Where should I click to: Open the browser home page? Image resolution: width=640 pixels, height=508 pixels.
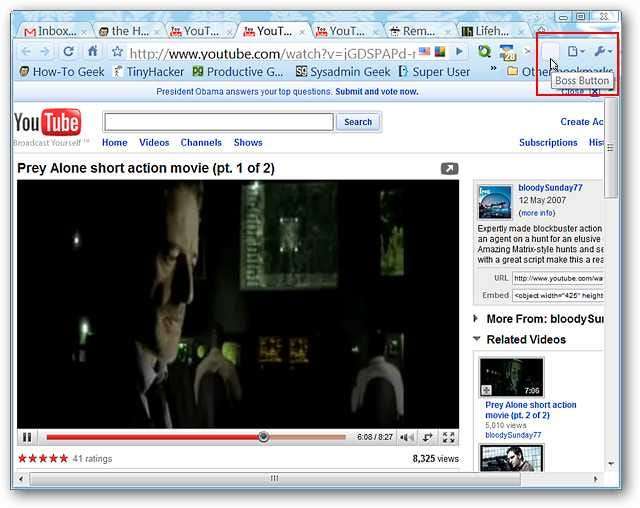point(93,51)
